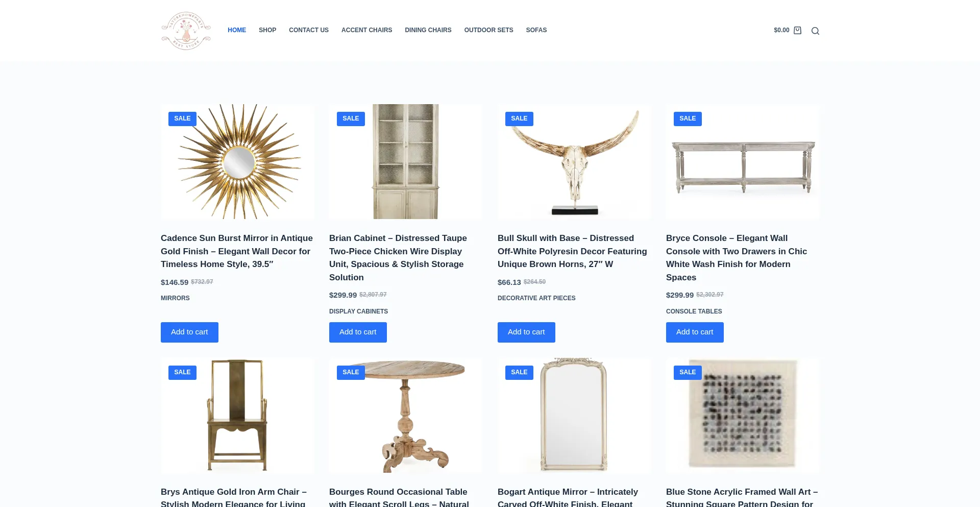Navigate to Dining Chairs page
This screenshot has height=507, width=980.
[x=428, y=30]
